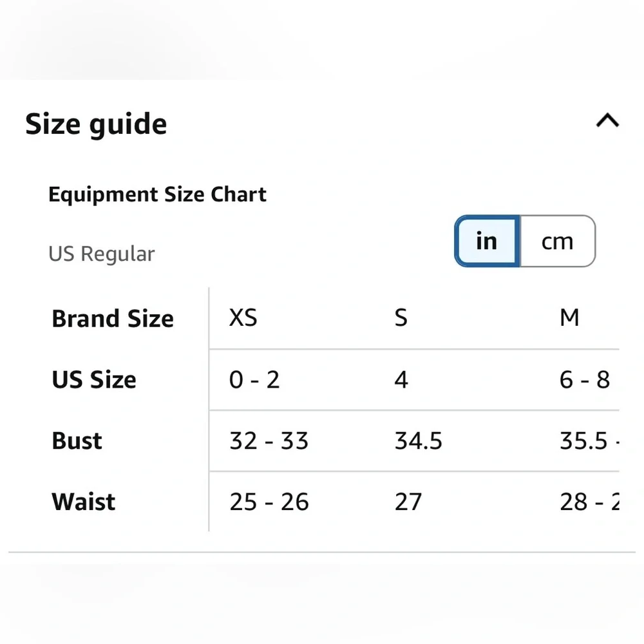644x644 pixels.
Task: Switch measurements to cm
Action: (557, 241)
